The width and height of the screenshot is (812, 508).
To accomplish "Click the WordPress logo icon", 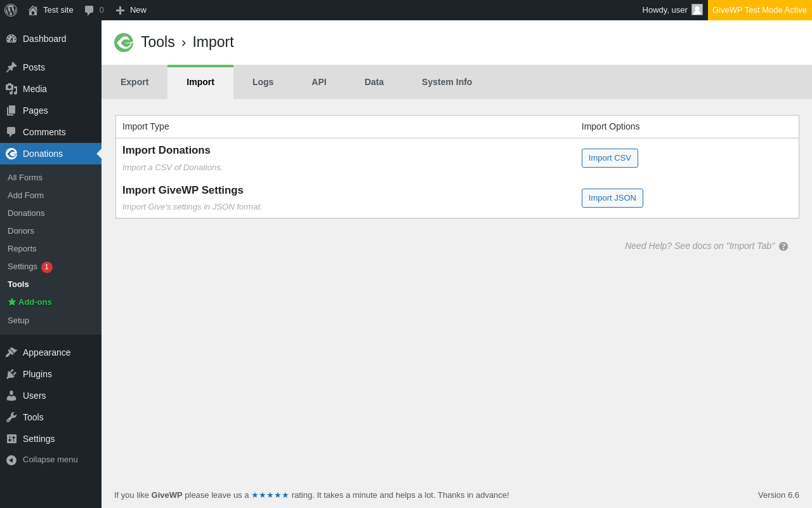I will [11, 10].
